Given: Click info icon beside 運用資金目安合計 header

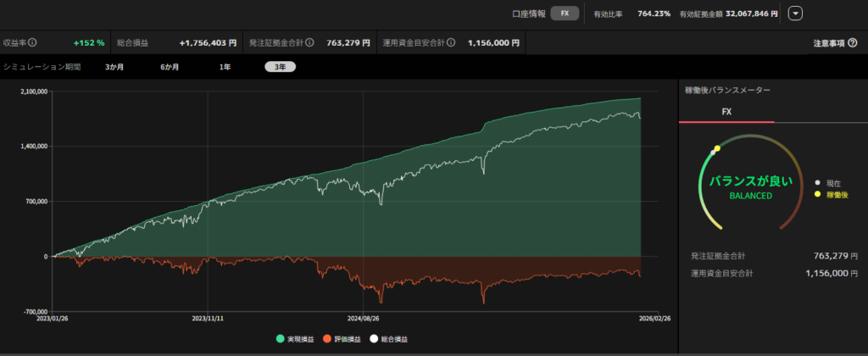Looking at the screenshot, I should [x=451, y=42].
